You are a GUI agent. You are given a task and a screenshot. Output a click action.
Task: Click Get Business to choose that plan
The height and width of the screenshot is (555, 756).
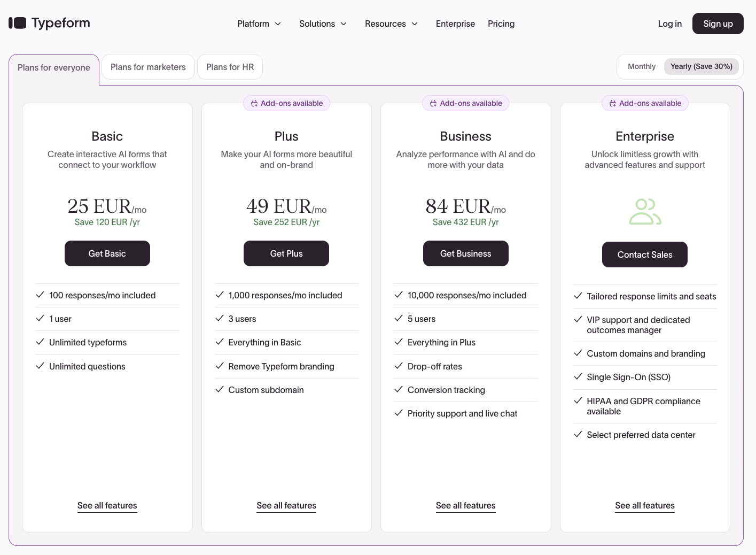click(465, 253)
